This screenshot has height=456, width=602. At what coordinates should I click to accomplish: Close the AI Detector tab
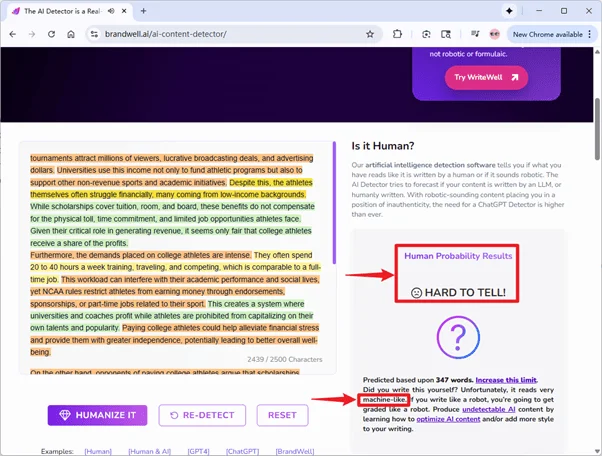tap(124, 11)
